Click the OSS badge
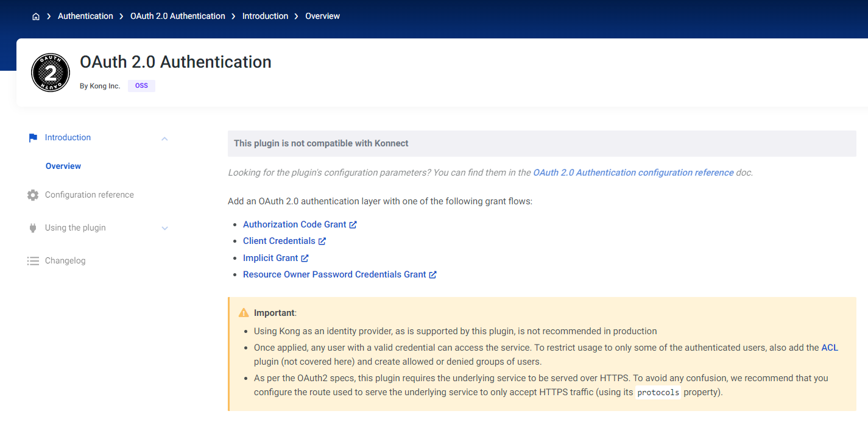This screenshot has width=868, height=422. pos(141,86)
